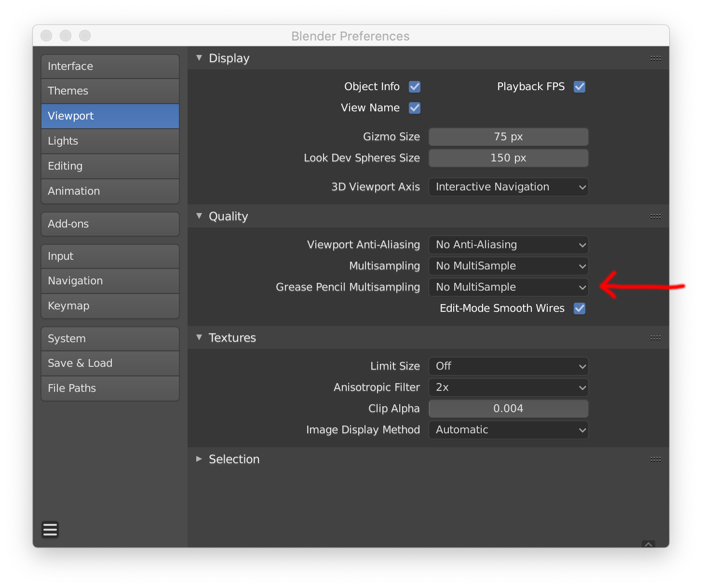Screen dimensions: 702x588
Task: Expand the Selection panel triangle
Action: (199, 459)
